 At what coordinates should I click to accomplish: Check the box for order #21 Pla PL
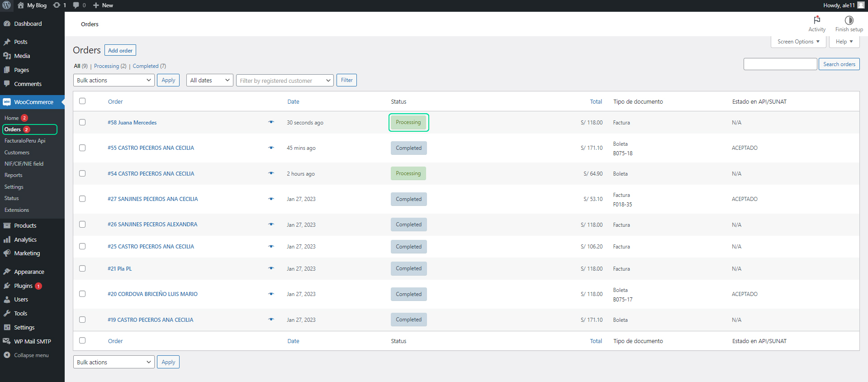(82, 268)
